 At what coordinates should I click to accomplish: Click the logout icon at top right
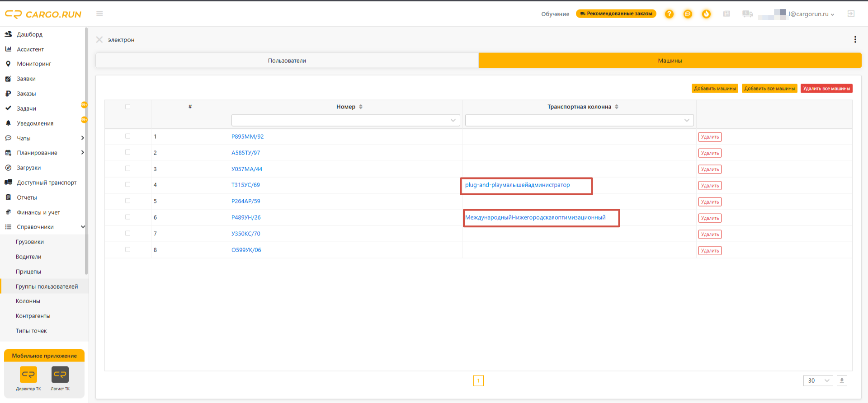851,14
